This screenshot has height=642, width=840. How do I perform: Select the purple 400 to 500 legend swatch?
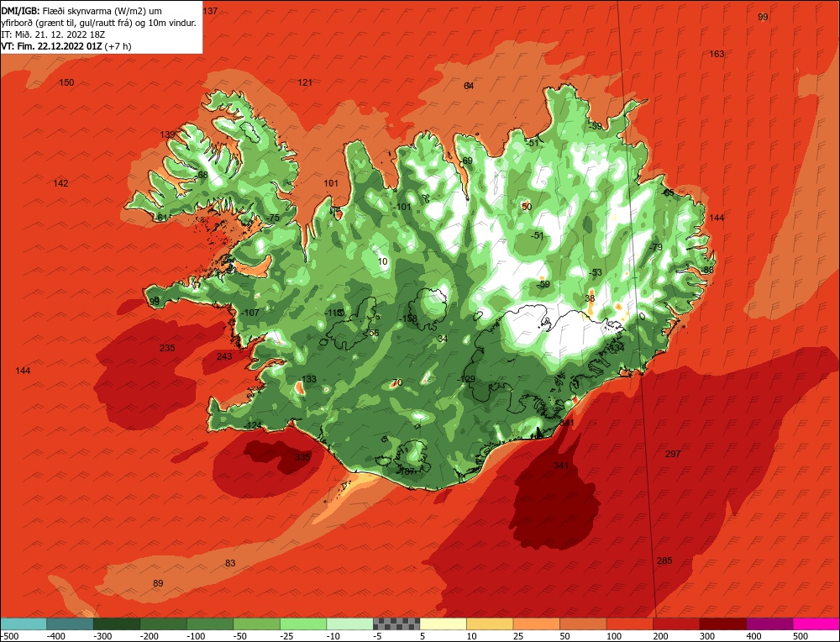pos(769,624)
